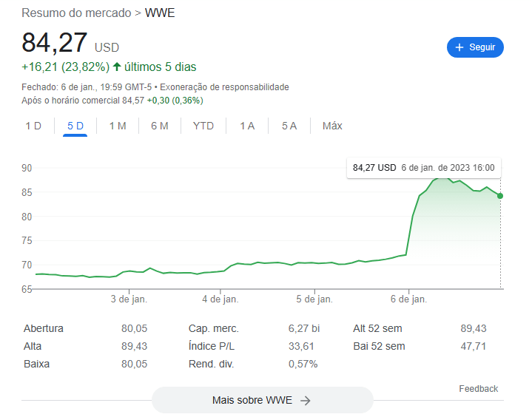Viewport: 532px width, 417px height.
Task: Click the Bai 52 sem value 47,71
Action: pos(474,346)
